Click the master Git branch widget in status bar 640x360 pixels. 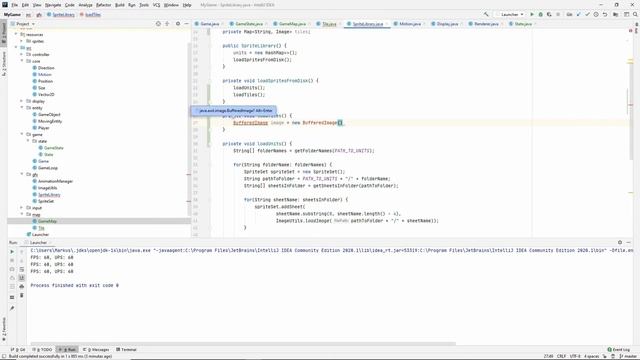pos(627,356)
